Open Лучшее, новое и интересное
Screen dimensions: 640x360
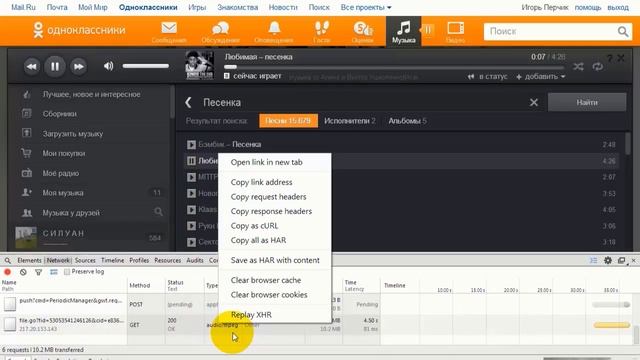pos(91,94)
